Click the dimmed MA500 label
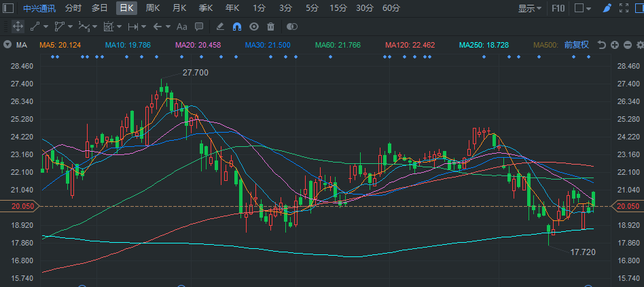 (546, 45)
